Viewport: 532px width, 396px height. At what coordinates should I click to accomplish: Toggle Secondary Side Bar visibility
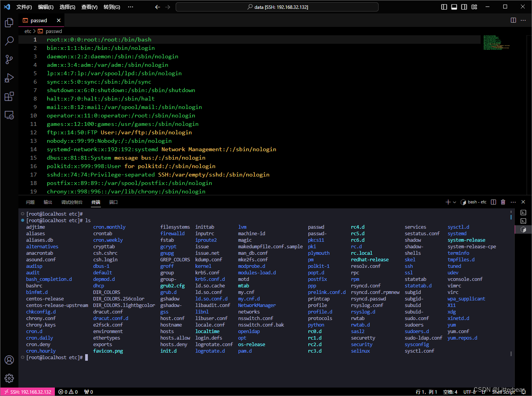point(464,7)
